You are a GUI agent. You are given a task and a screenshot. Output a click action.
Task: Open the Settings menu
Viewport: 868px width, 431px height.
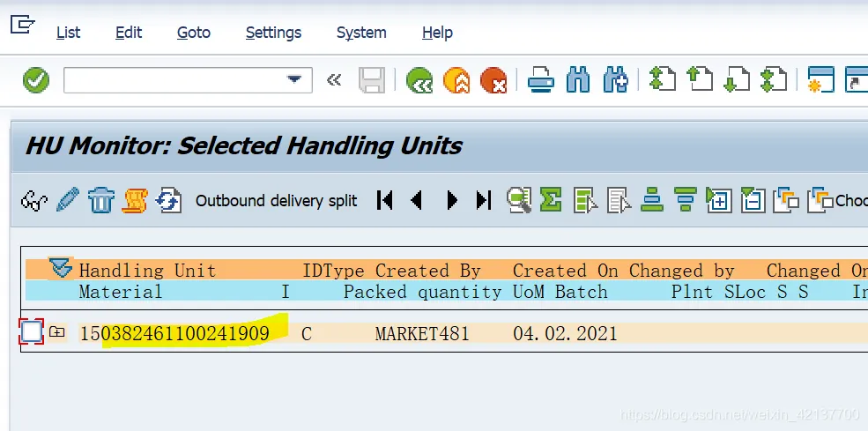click(273, 33)
